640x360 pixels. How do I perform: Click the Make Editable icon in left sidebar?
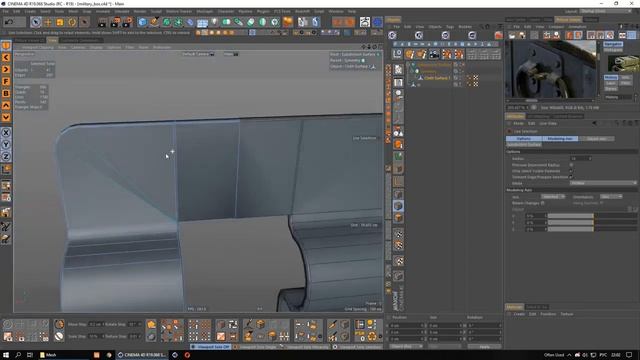pyautogui.click(x=6, y=45)
